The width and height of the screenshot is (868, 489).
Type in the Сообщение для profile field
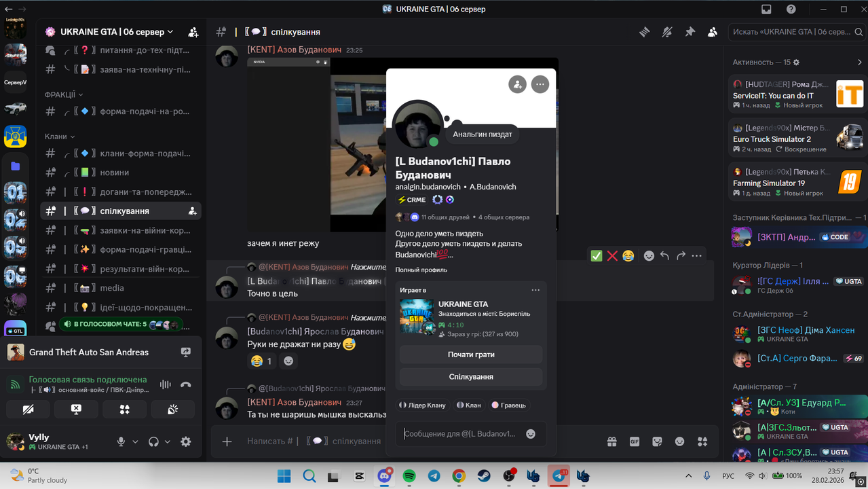coord(461,434)
